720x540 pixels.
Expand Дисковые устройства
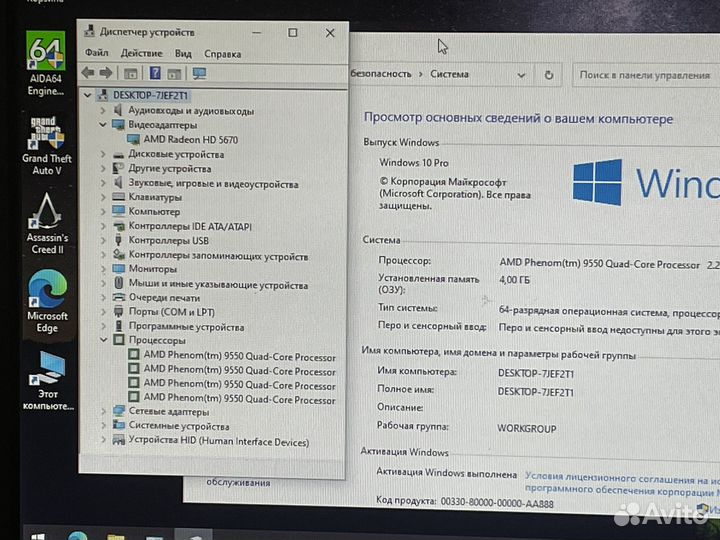103,154
